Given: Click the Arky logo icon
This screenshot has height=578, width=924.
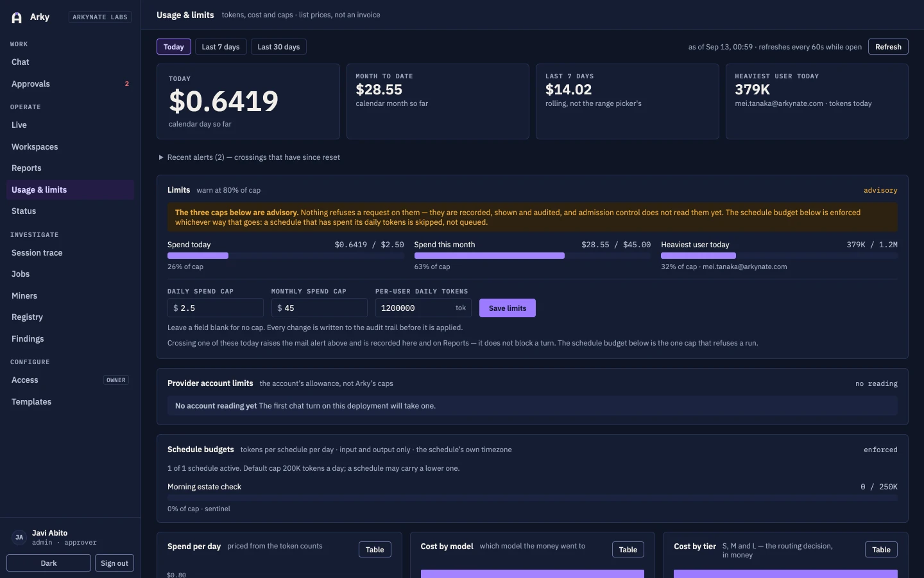Looking at the screenshot, I should point(17,17).
